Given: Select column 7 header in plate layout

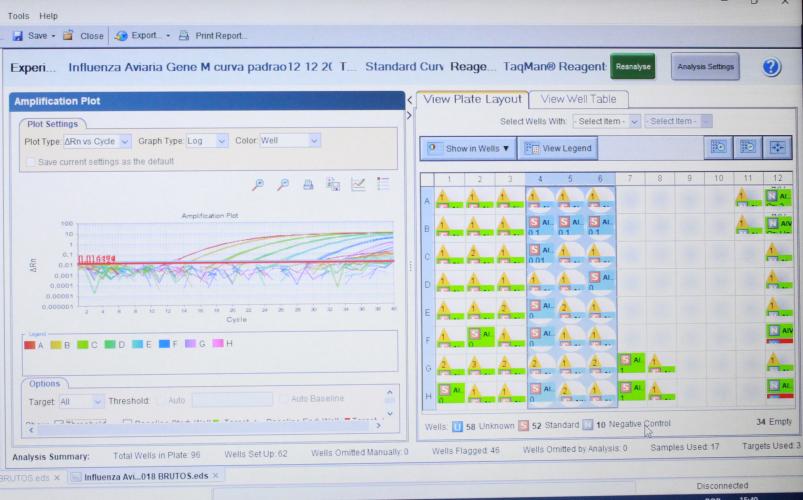Looking at the screenshot, I should coord(631,178).
